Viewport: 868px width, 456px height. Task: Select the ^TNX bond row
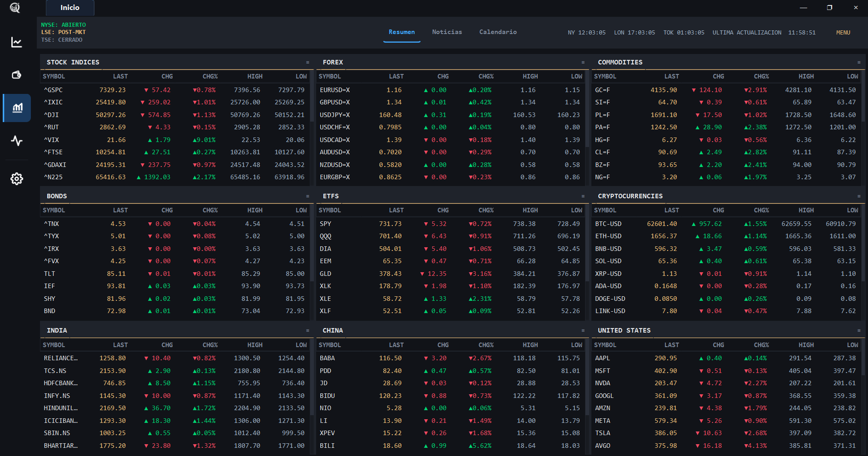tap(175, 224)
